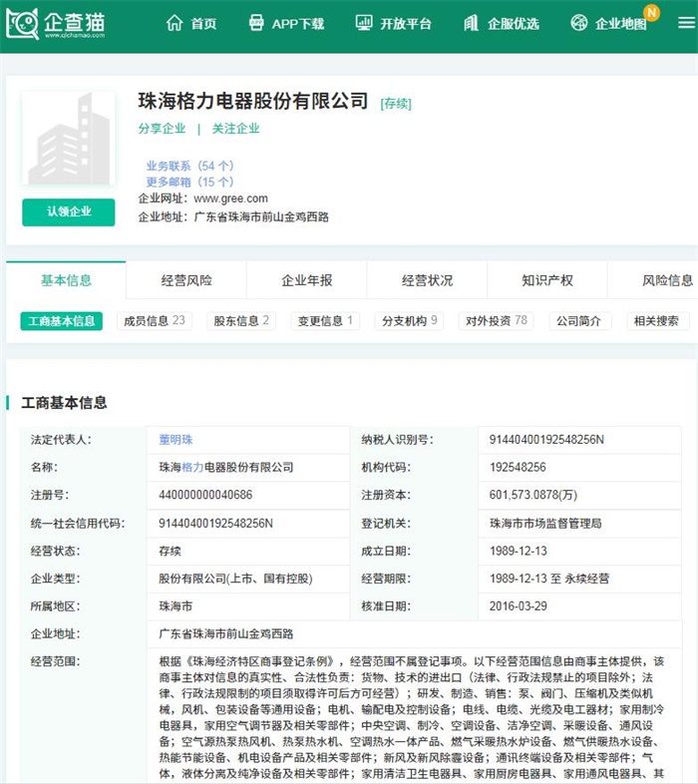The height and width of the screenshot is (784, 698).
Task: Click region value 珠海市
Action: pyautogui.click(x=175, y=606)
